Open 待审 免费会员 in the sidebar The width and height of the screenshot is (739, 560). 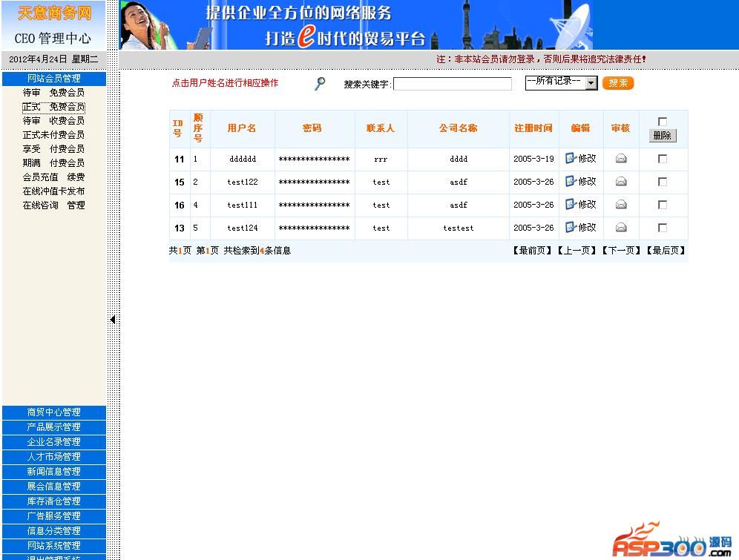pos(53,92)
